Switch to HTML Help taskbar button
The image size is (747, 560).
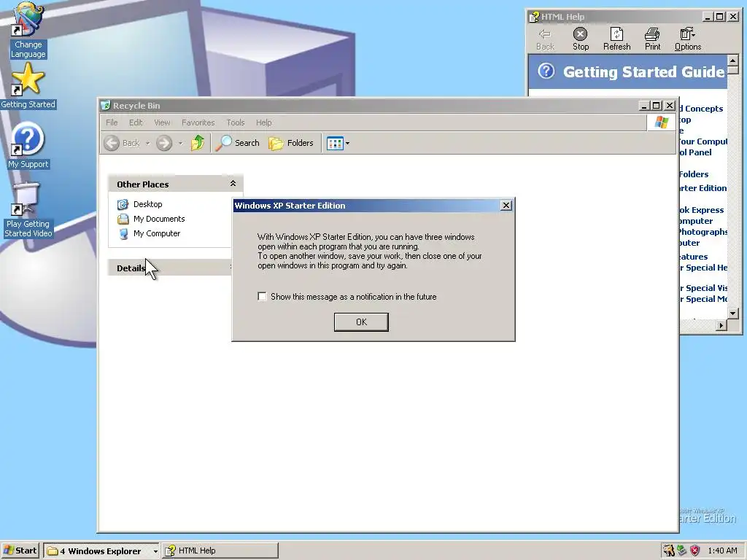[220, 551]
